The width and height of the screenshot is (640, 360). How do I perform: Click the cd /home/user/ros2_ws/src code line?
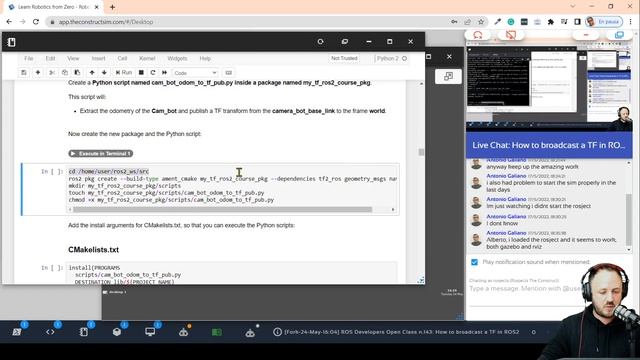(109, 171)
